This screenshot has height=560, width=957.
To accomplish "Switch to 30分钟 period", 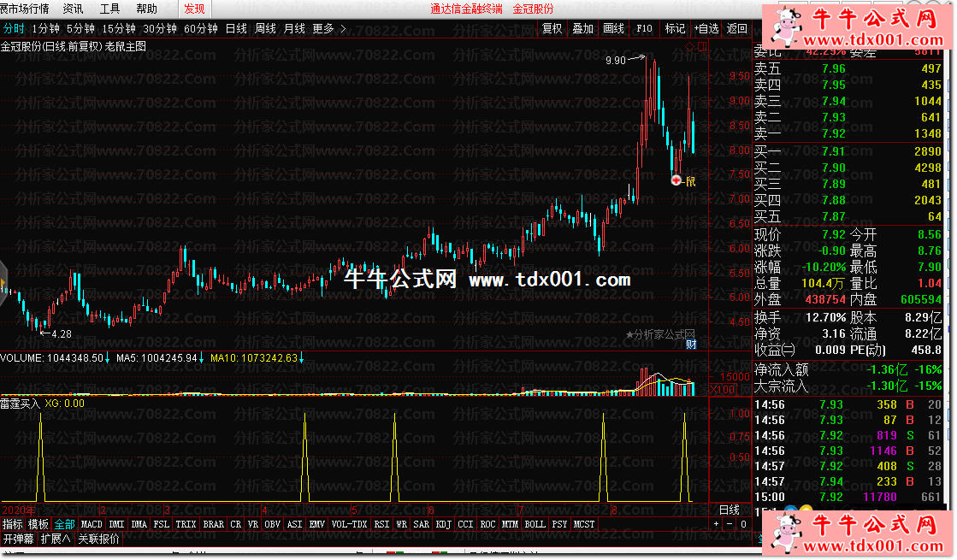I will click(160, 29).
